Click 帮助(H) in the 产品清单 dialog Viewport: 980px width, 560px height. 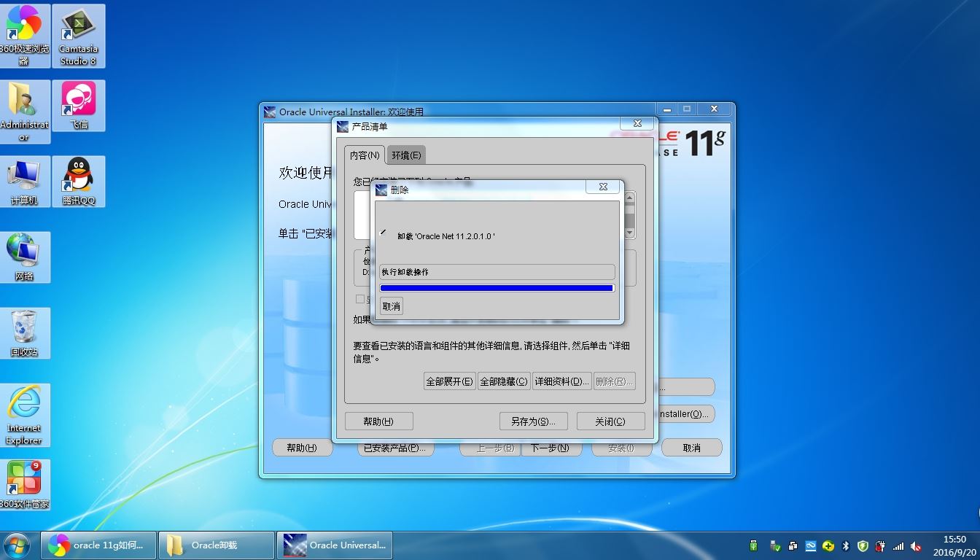point(378,421)
